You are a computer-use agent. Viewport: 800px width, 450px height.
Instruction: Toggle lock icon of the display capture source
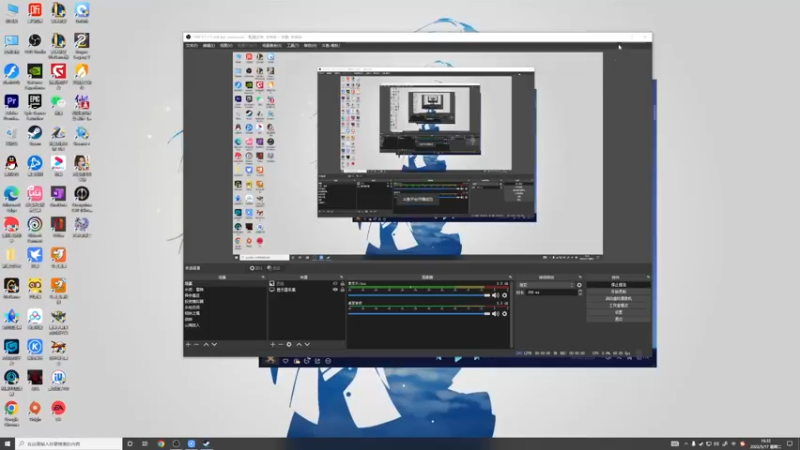[x=342, y=289]
